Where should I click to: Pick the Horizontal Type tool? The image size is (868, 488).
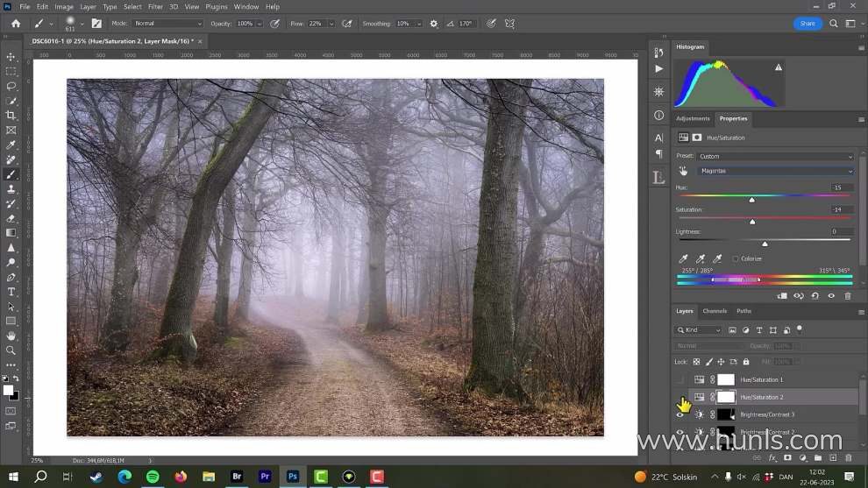11,292
